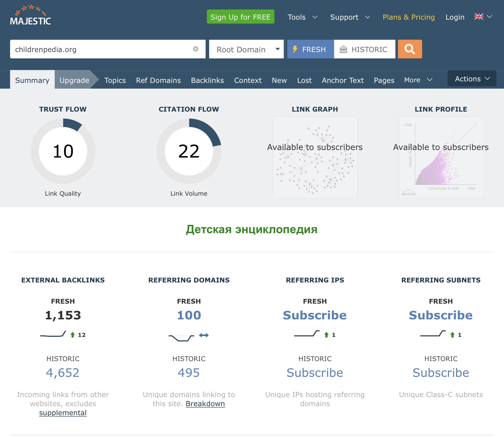Click the Link Profile chart thumbnail

(x=441, y=157)
